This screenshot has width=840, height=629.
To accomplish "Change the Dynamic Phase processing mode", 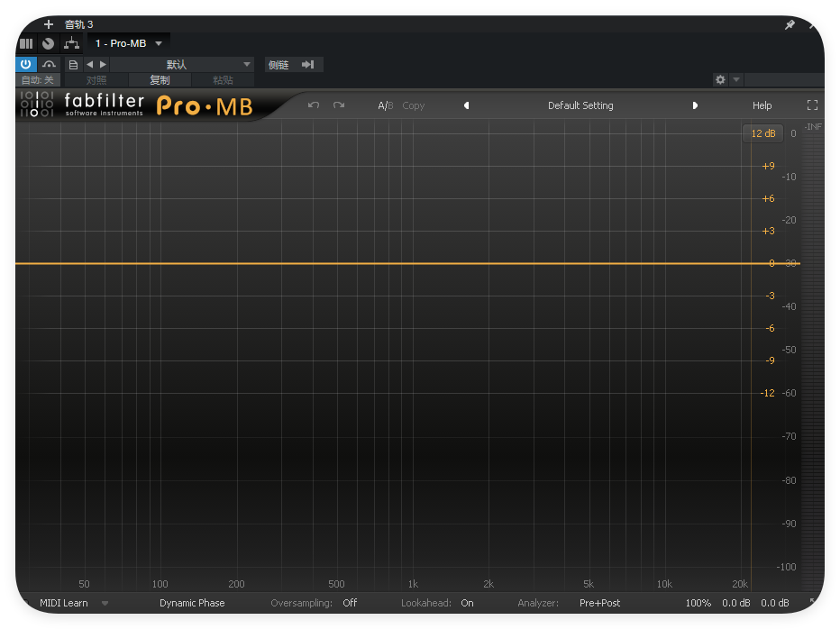I will pos(192,603).
